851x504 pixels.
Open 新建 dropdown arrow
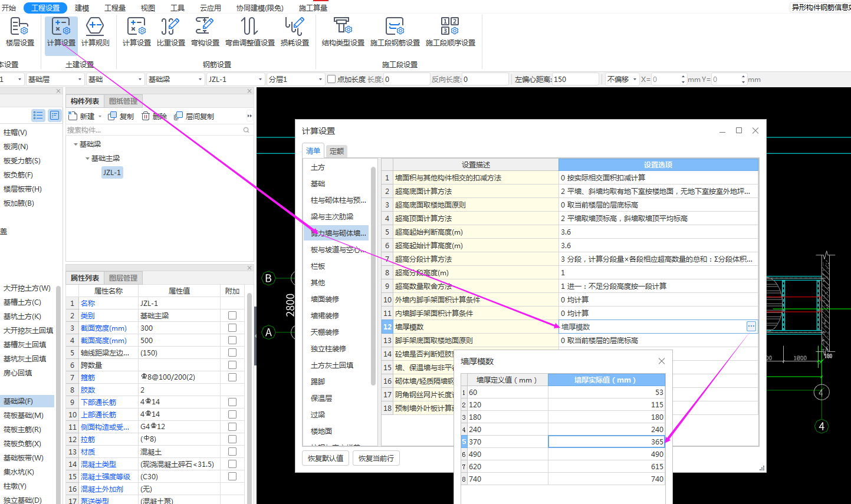[100, 117]
